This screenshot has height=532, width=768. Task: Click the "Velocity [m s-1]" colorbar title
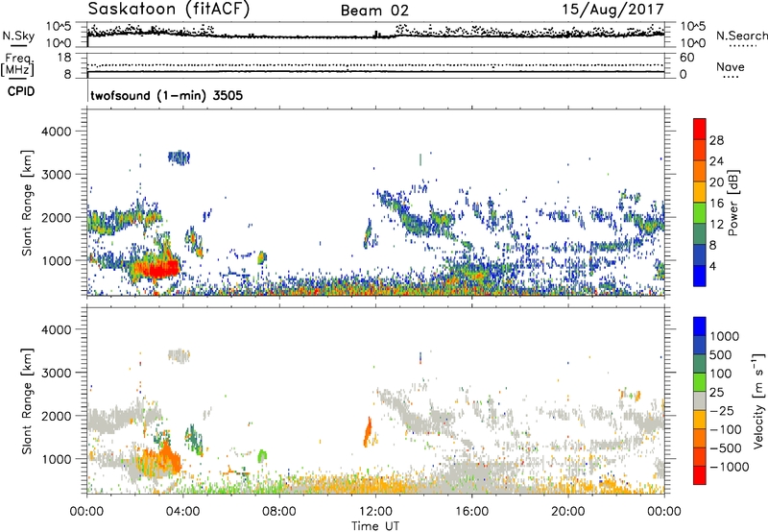point(758,400)
